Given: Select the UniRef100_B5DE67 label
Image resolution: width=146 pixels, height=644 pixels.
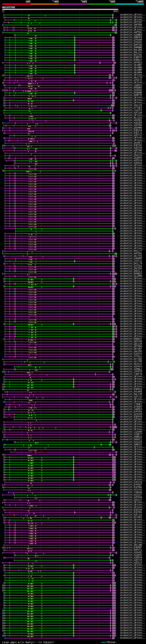Looking at the screenshot, I should 131,339.
